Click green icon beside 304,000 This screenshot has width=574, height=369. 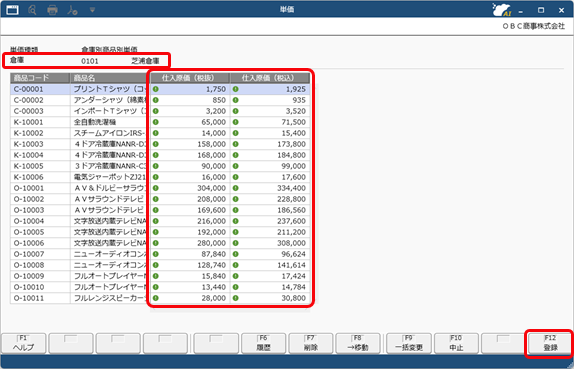click(156, 188)
